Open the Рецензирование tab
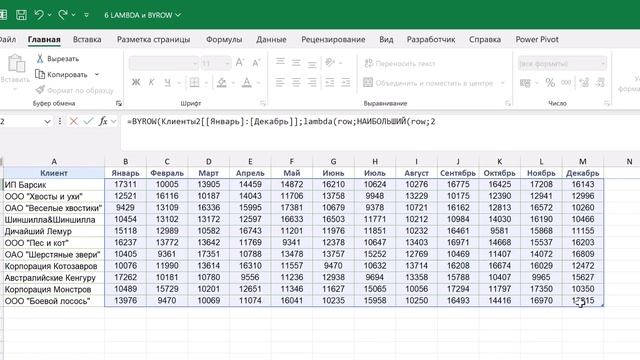Screen dimensions: 640x360 (x=333, y=40)
